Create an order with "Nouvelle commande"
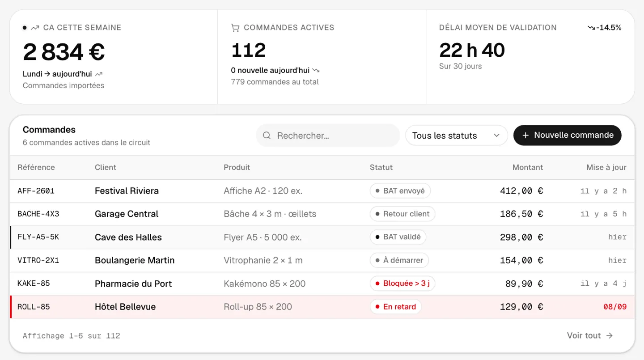The image size is (644, 360). (568, 135)
